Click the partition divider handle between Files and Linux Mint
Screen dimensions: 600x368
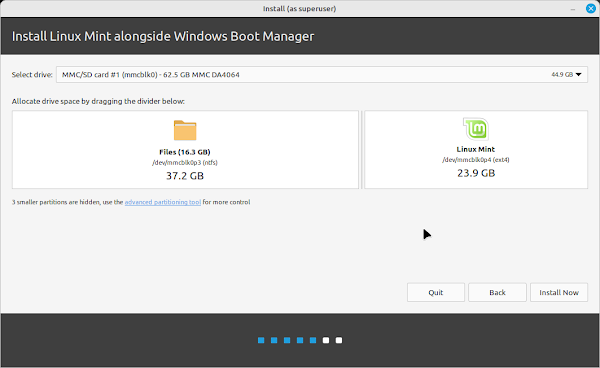pos(362,150)
